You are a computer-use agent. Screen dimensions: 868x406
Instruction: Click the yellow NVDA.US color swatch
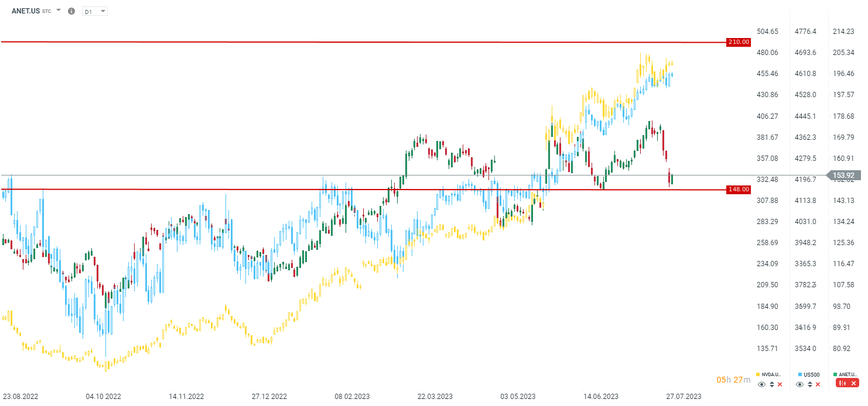[x=758, y=374]
